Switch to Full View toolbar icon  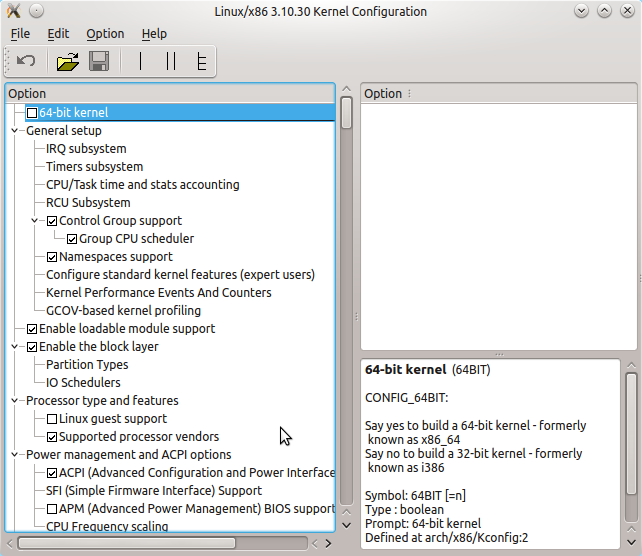pyautogui.click(x=201, y=62)
